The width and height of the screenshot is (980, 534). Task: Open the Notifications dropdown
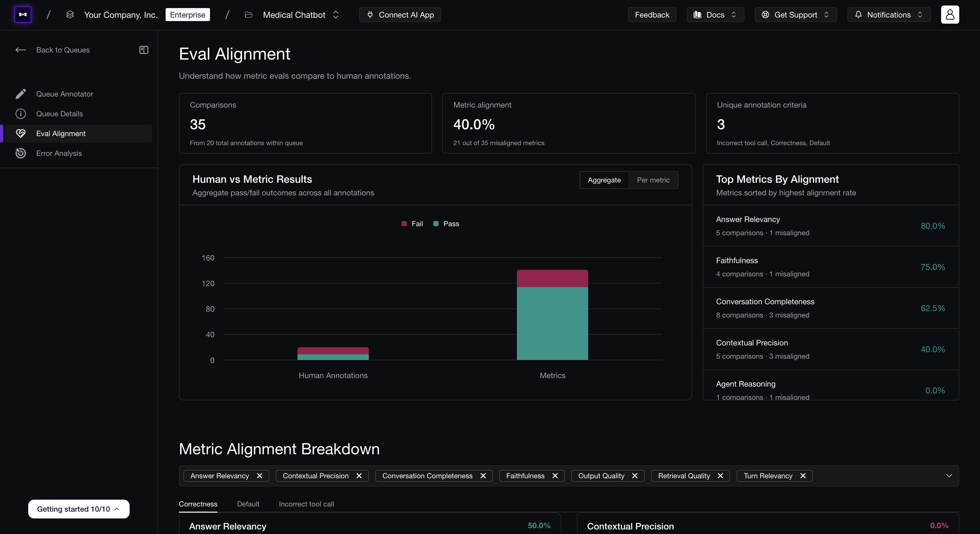[889, 15]
